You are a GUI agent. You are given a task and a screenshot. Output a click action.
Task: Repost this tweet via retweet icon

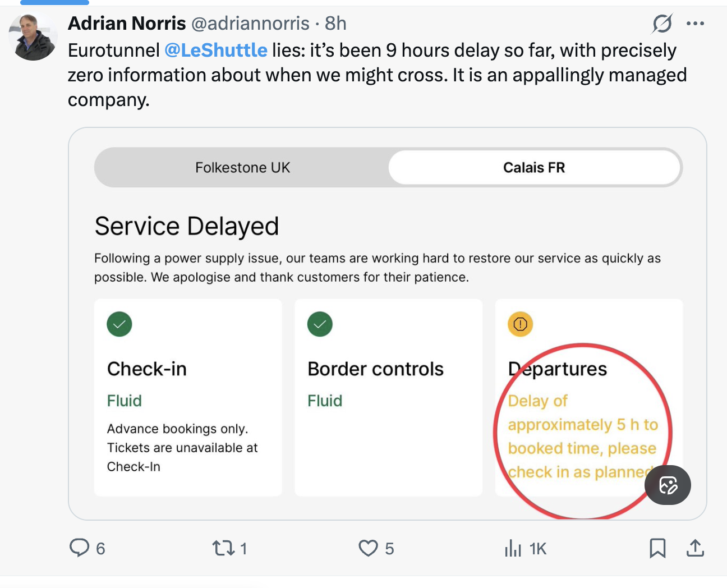click(x=223, y=548)
